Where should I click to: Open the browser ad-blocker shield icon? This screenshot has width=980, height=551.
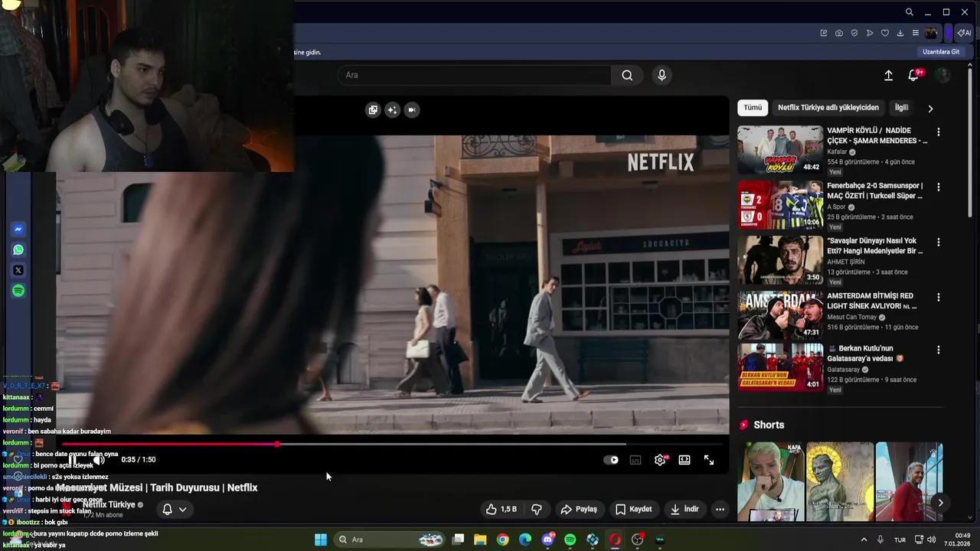pyautogui.click(x=854, y=33)
